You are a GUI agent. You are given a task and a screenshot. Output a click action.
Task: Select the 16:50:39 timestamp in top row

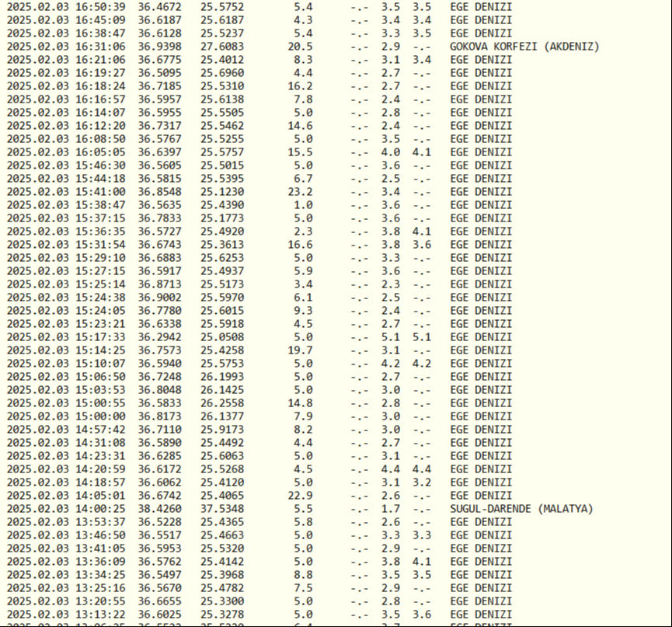(x=101, y=7)
